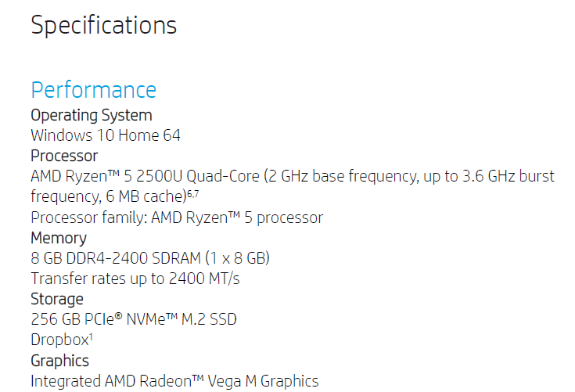
Task: Select the Windows 10 Home 64 text
Action: coord(106,135)
